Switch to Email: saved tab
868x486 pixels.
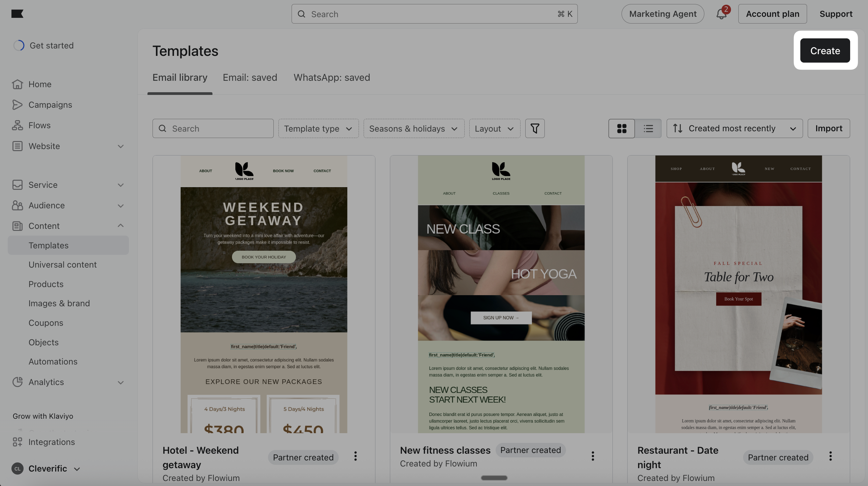tap(250, 77)
